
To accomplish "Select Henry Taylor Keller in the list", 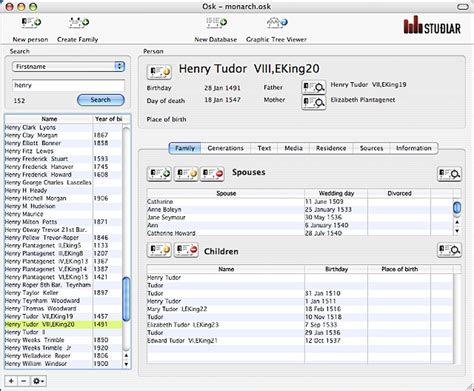I will pyautogui.click(x=63, y=293).
